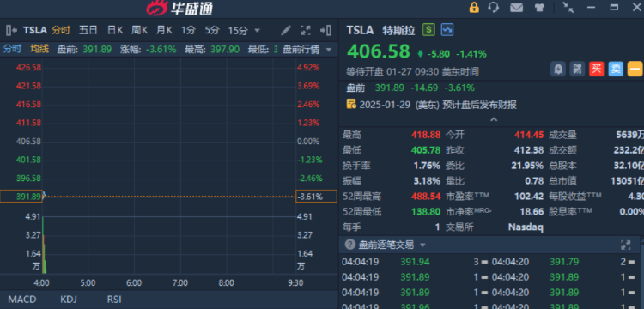The width and height of the screenshot is (644, 309).
Task: Collapse the left panel toggle icon
Action: pos(11,30)
